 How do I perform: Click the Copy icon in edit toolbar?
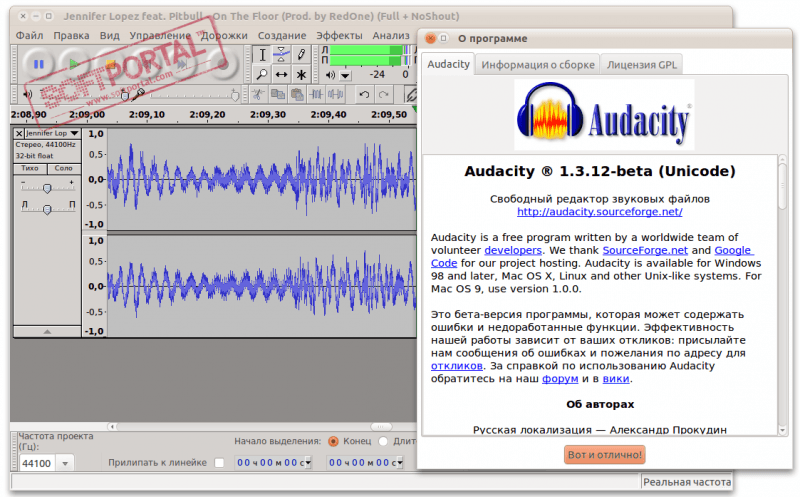278,94
